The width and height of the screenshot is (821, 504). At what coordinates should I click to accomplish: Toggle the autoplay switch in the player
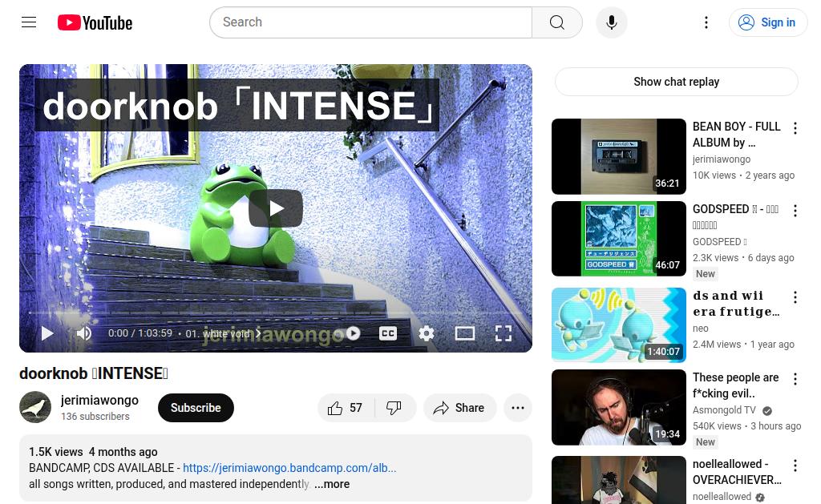click(x=350, y=333)
